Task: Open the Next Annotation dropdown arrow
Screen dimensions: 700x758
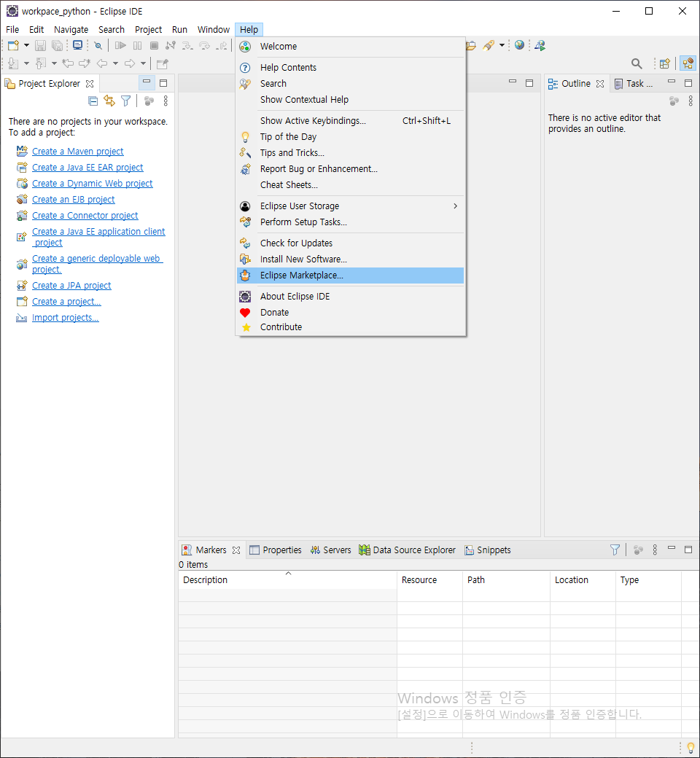Action: pos(26,63)
